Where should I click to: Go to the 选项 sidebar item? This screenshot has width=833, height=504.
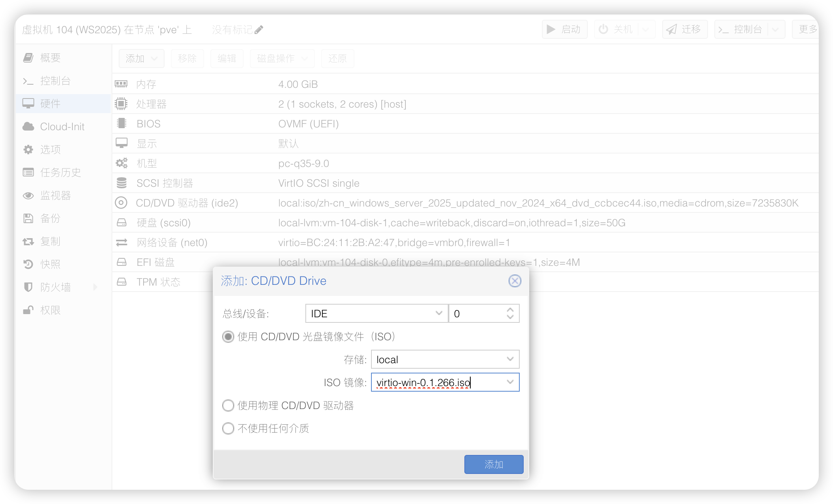(63, 150)
